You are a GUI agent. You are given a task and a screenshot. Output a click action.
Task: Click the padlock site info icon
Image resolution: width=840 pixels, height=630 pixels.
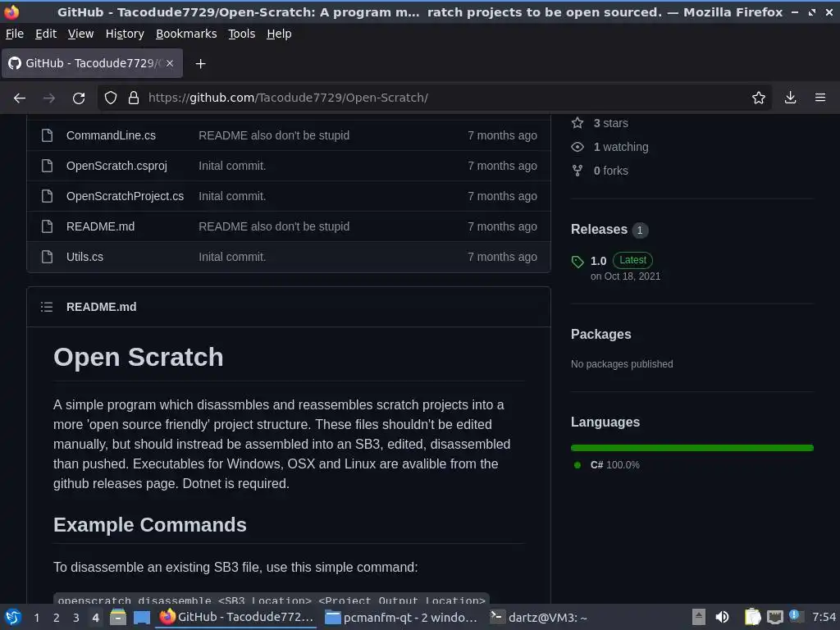pos(134,98)
